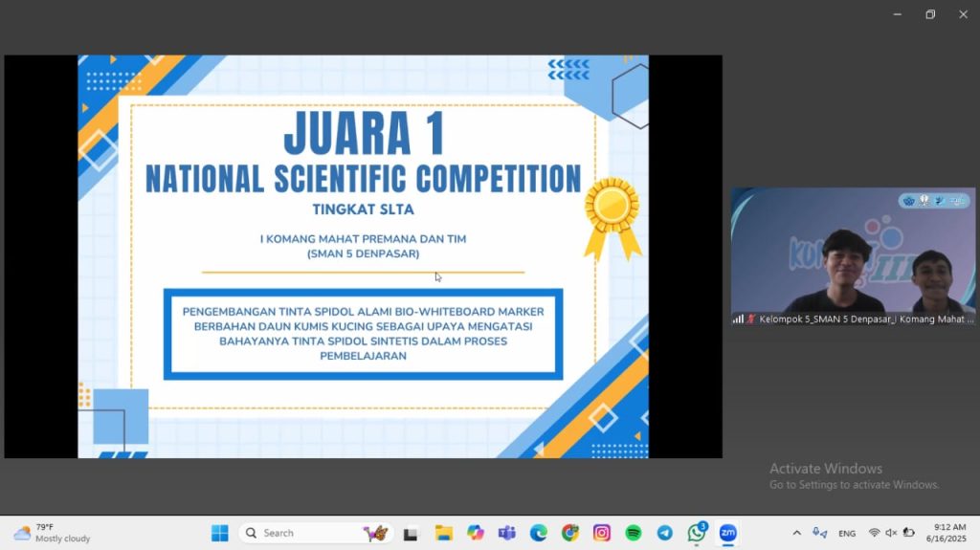The width and height of the screenshot is (980, 550).
Task: Launch Google Chrome from the taskbar
Action: (x=570, y=533)
